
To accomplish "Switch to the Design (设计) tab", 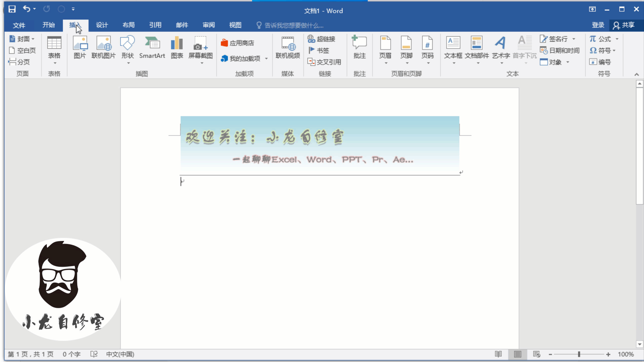I will [x=102, y=25].
